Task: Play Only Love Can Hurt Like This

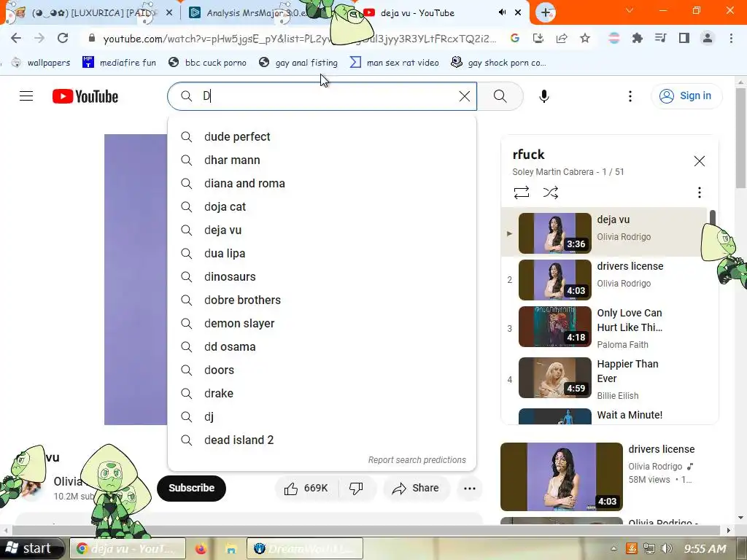Action: (x=605, y=329)
